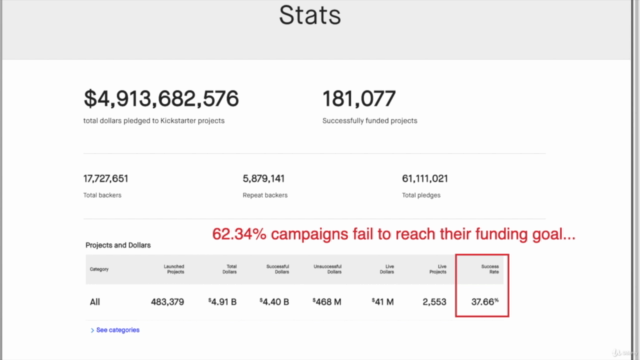Image resolution: width=640 pixels, height=360 pixels.
Task: Click the 483,379 launched projects cell
Action: point(167,302)
